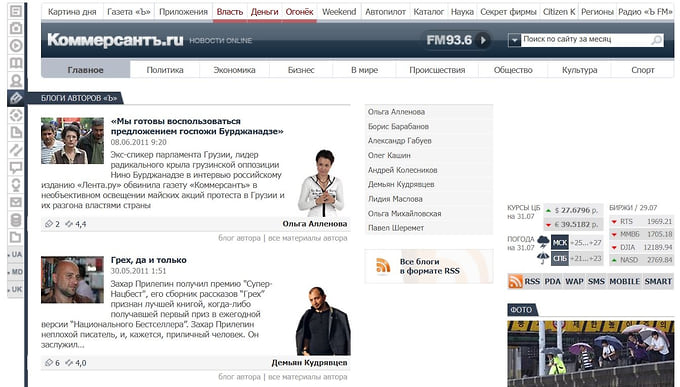Go to the Спорт section
The image size is (680, 387).
click(x=642, y=70)
